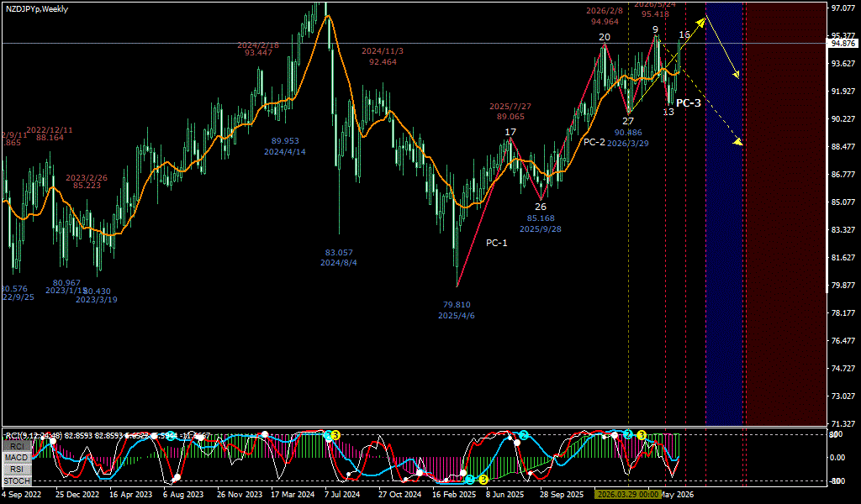
Task: Click the 85.223 price label
Action: (x=87, y=186)
